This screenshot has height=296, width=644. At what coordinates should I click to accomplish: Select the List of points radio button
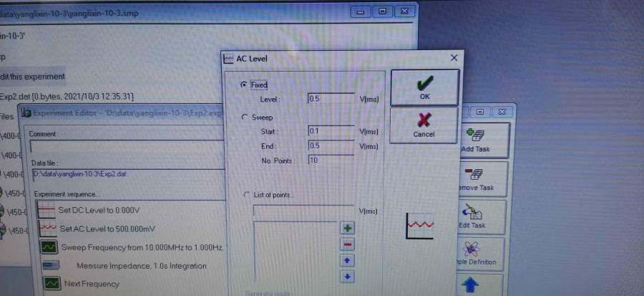coord(248,194)
